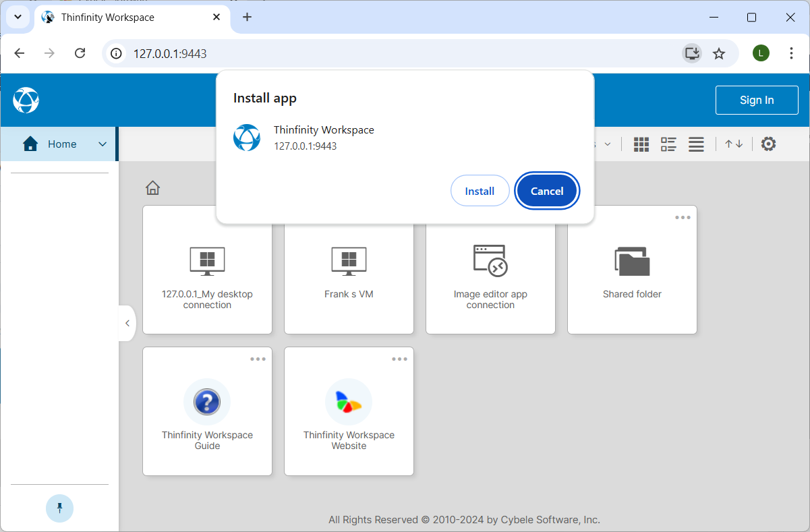This screenshot has width=810, height=532.
Task: Switch to detailed list view
Action: click(x=668, y=144)
